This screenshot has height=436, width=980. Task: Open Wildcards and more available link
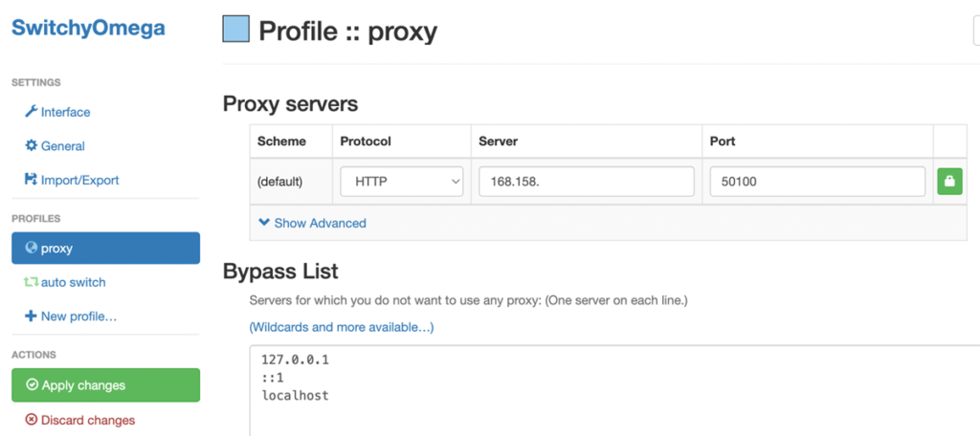[342, 327]
